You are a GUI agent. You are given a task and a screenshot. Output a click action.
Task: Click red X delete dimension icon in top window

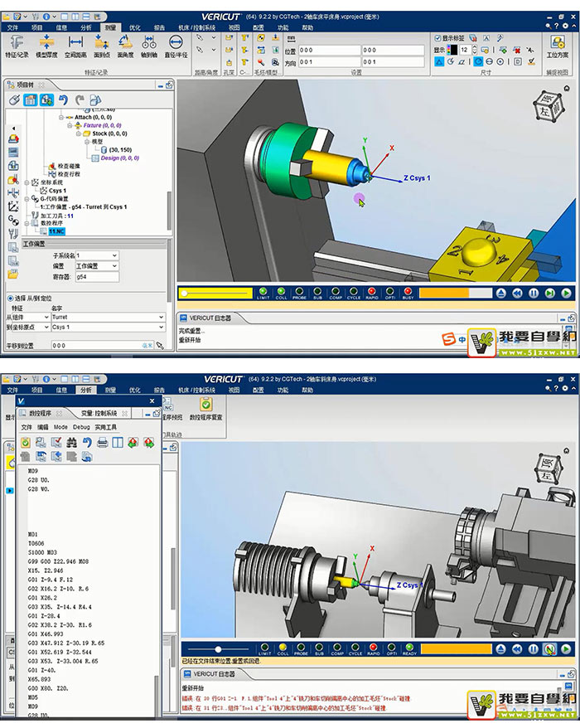(x=517, y=50)
